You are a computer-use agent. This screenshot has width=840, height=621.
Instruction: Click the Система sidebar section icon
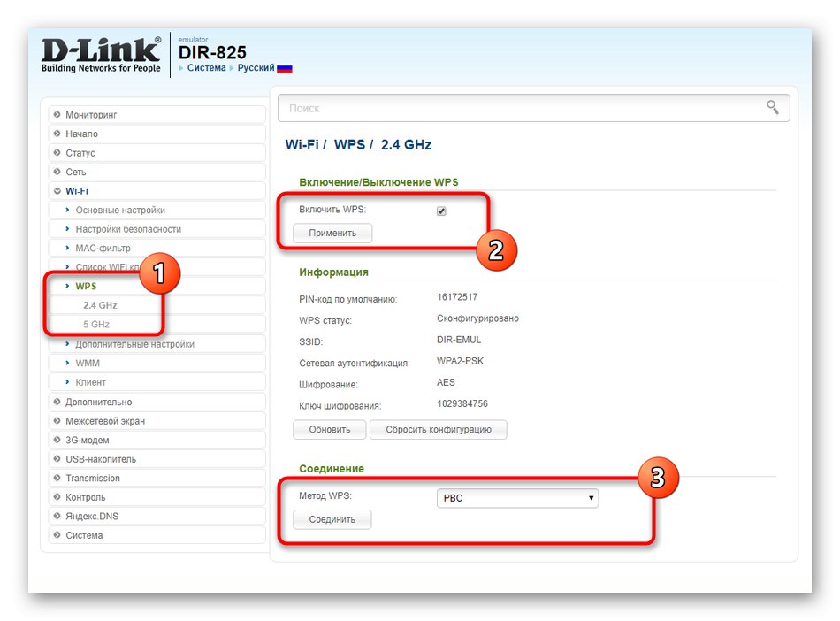57,534
